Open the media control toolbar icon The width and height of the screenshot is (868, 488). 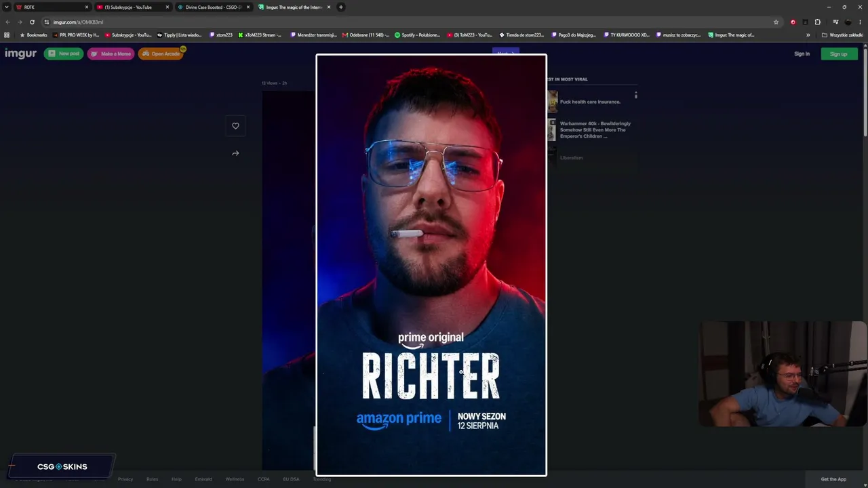click(x=835, y=22)
